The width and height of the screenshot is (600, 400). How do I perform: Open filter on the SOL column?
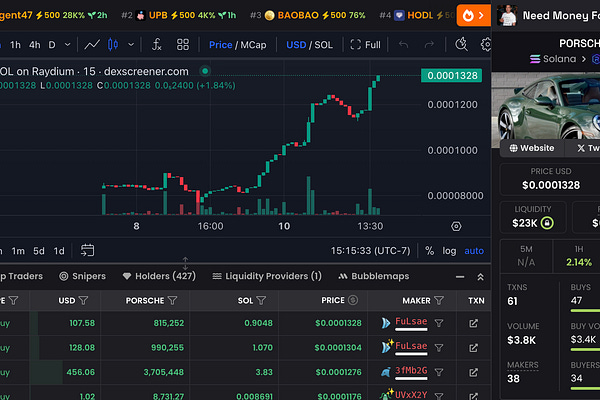(x=261, y=300)
